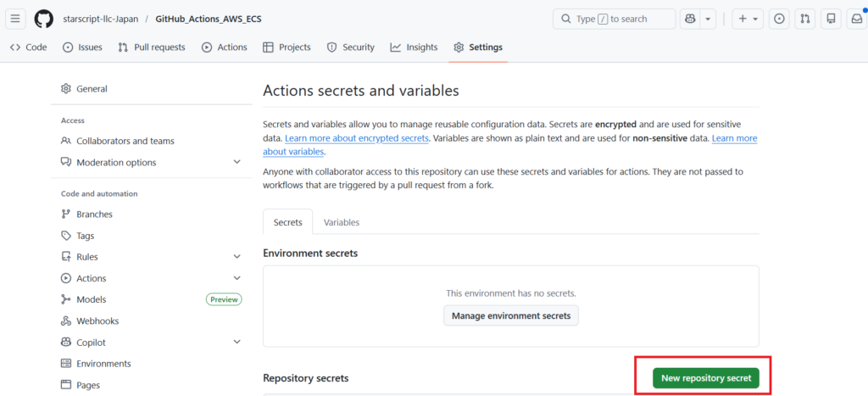Open pull requests icon in top bar
868x396 pixels.
coord(805,19)
